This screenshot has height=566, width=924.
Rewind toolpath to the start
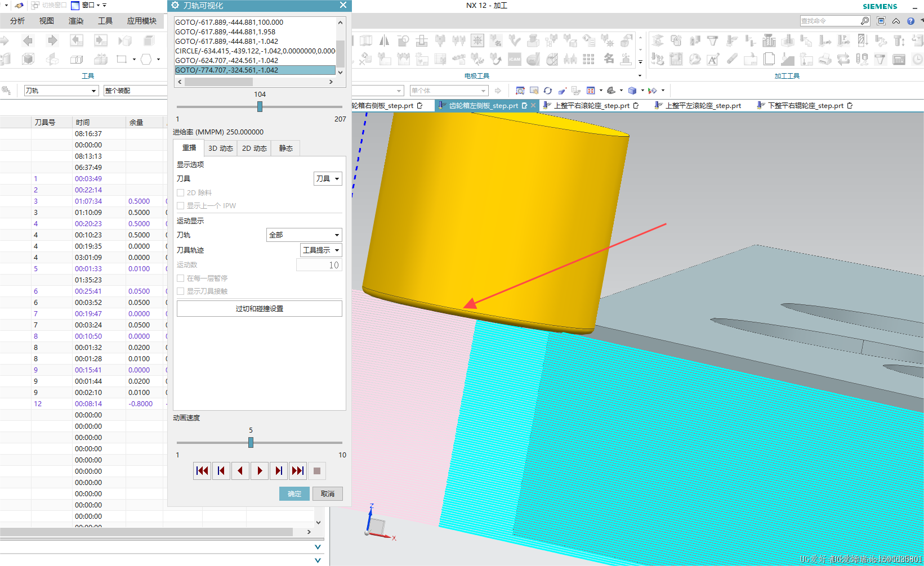202,471
